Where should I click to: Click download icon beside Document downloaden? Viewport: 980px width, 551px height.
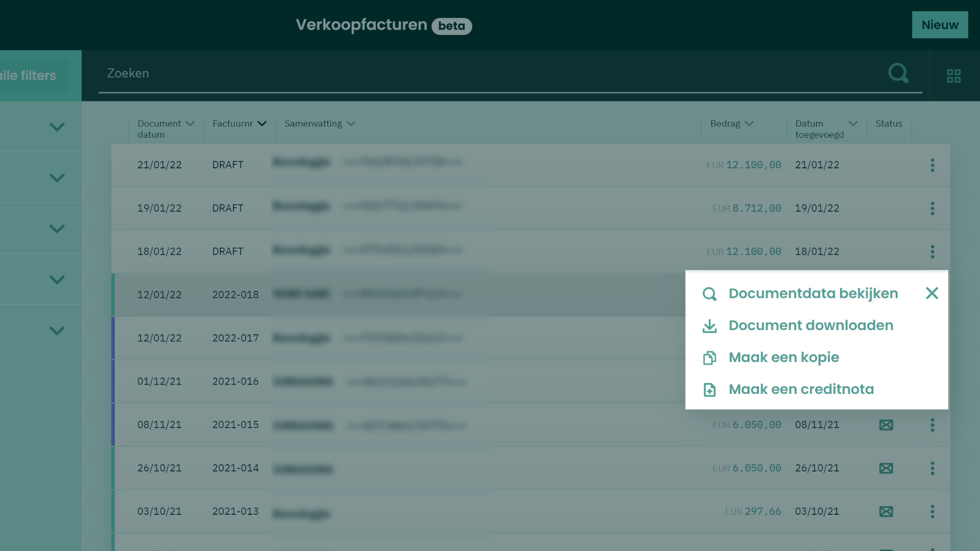click(x=709, y=326)
